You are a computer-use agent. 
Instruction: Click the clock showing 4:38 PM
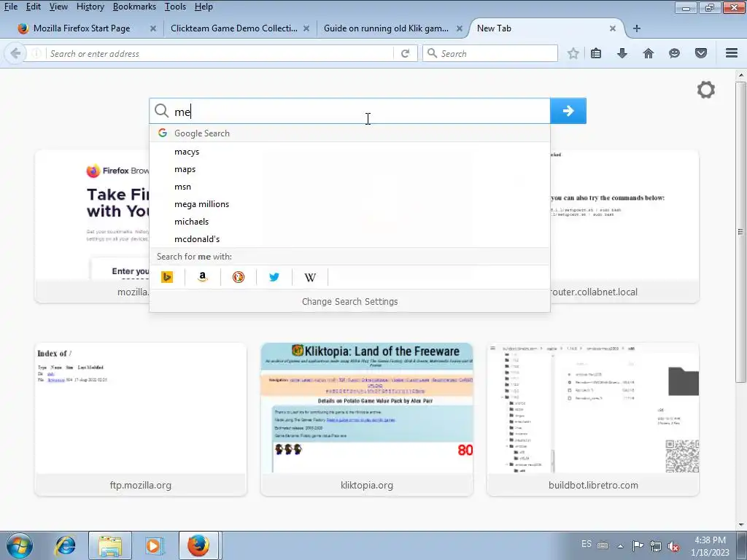[710, 546]
